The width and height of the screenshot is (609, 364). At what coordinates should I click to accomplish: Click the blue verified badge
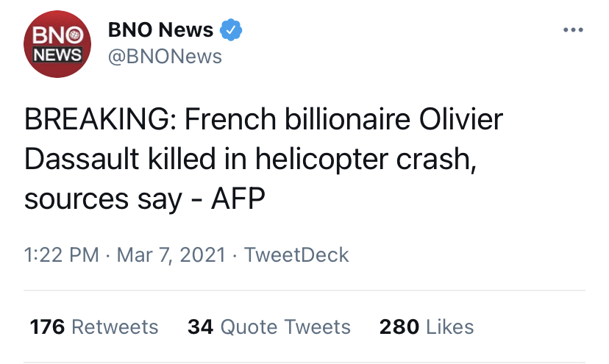(x=232, y=31)
